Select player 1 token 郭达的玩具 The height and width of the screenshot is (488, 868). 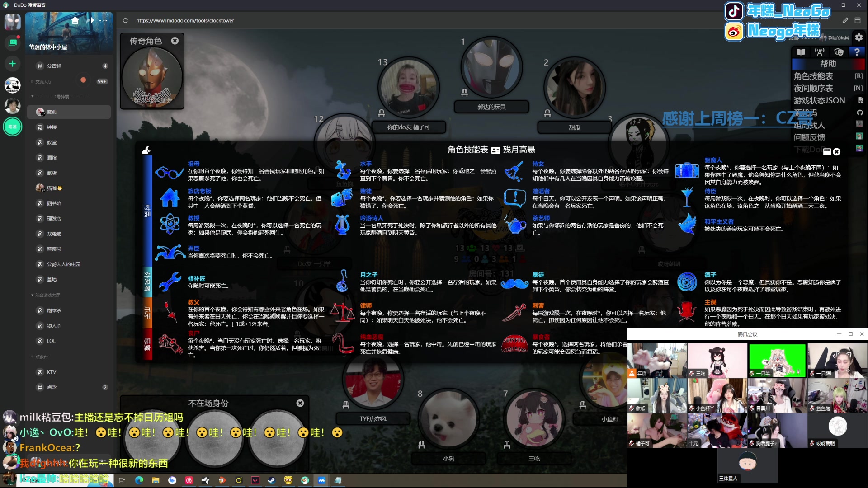pyautogui.click(x=491, y=67)
